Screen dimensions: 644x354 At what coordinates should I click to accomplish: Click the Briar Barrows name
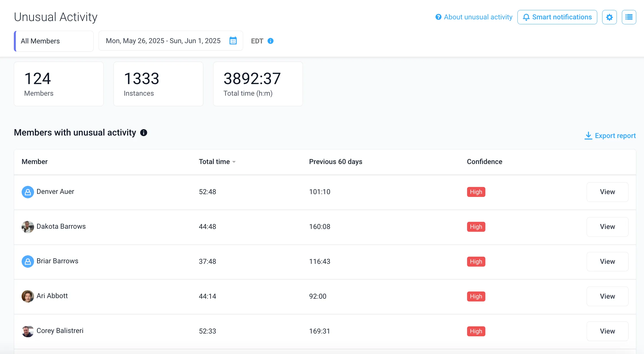57,261
